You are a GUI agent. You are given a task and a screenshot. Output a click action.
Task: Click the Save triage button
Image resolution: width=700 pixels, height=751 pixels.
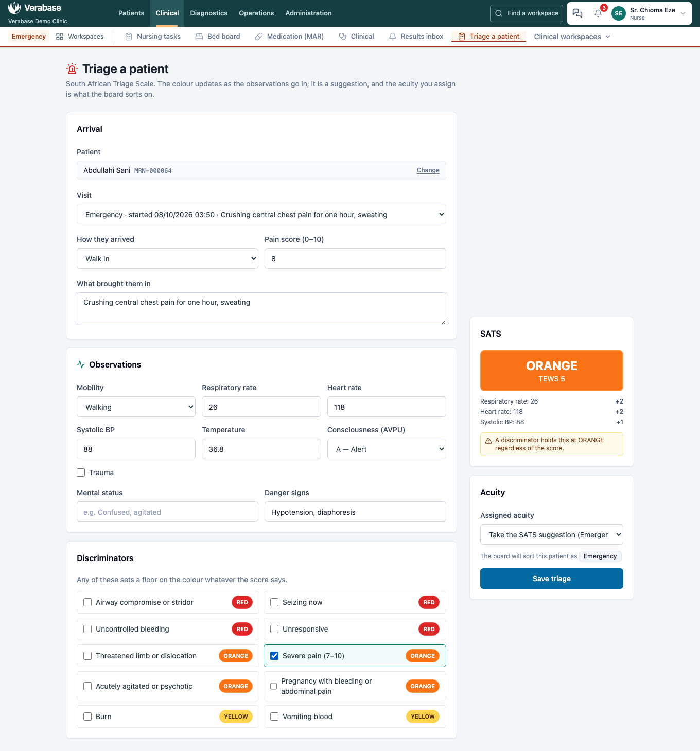(552, 579)
